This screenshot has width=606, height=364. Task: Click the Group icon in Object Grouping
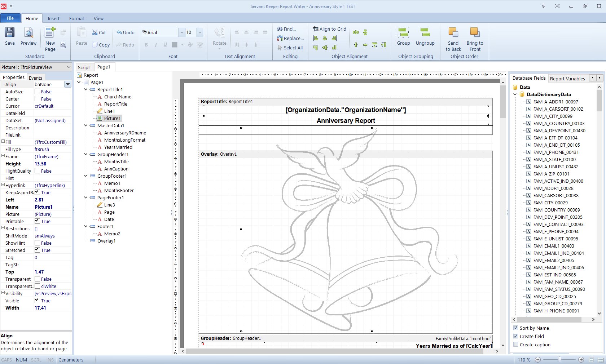point(403,36)
